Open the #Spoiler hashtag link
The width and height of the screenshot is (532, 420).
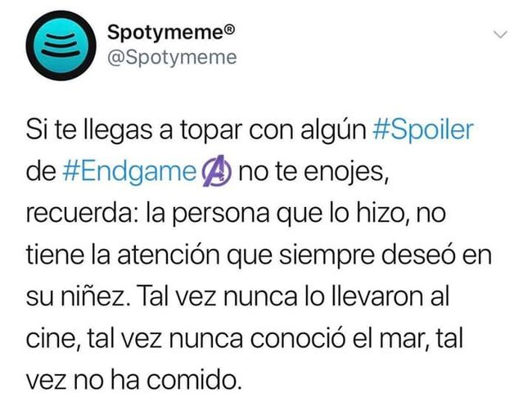click(x=423, y=129)
